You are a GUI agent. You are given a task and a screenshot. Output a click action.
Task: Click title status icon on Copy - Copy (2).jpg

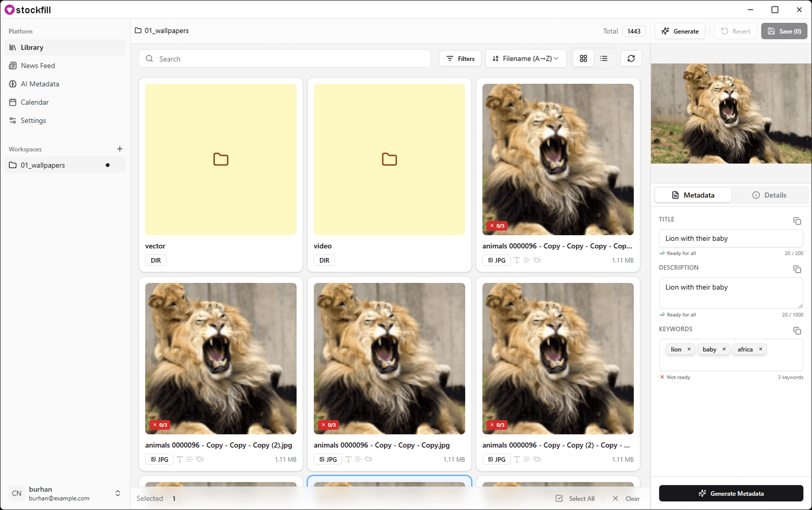180,459
